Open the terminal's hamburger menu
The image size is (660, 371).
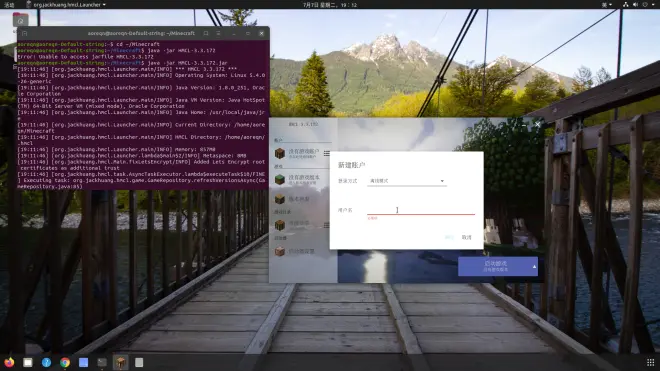coord(218,33)
